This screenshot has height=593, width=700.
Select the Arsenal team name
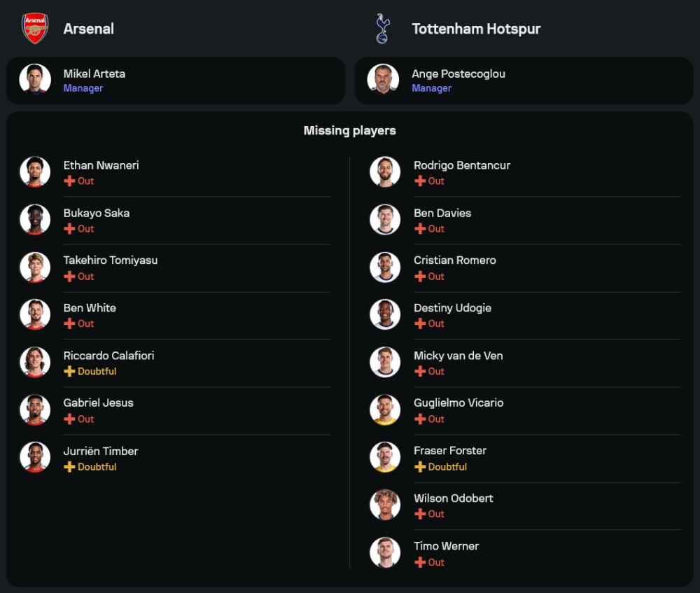[x=89, y=29]
